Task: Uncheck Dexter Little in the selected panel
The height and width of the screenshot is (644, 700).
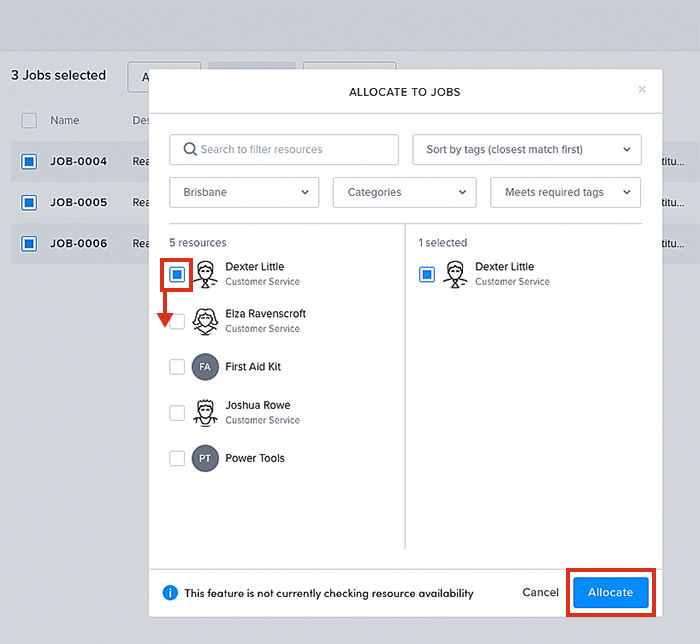Action: tap(427, 274)
